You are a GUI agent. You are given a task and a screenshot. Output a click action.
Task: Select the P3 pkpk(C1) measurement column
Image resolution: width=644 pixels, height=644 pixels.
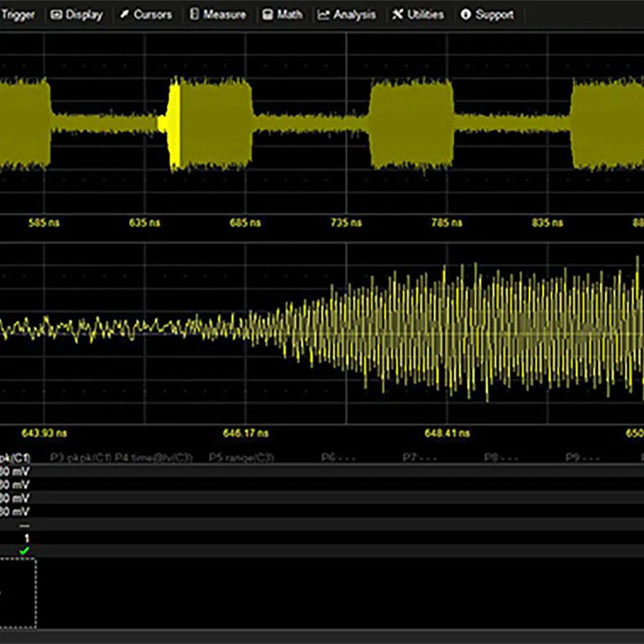point(81,457)
